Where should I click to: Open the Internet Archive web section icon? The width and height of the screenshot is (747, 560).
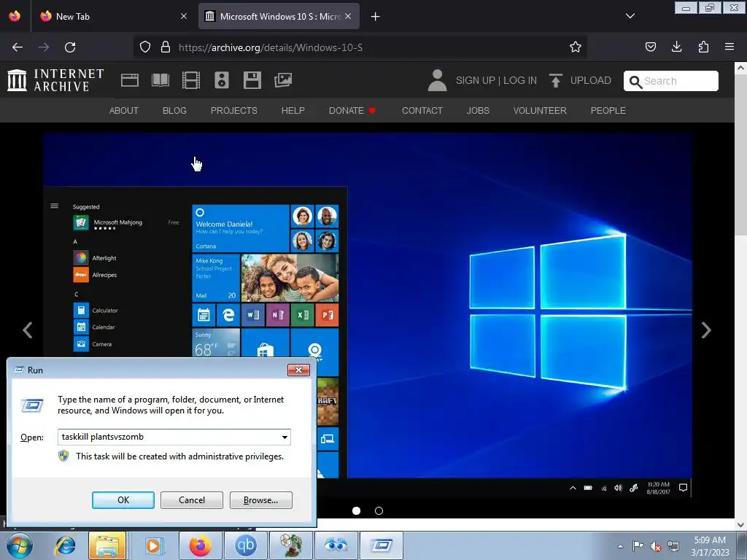click(x=130, y=80)
